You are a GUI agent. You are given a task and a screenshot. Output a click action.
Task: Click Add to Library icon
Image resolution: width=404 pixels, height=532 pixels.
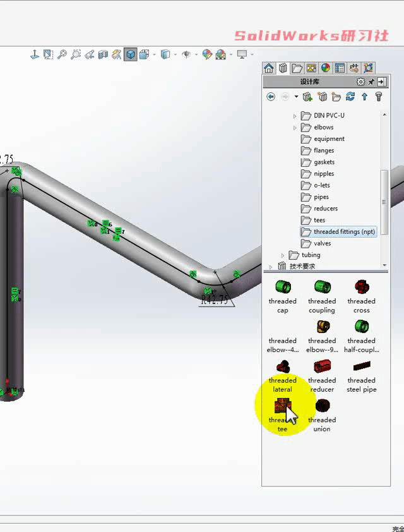pos(307,97)
